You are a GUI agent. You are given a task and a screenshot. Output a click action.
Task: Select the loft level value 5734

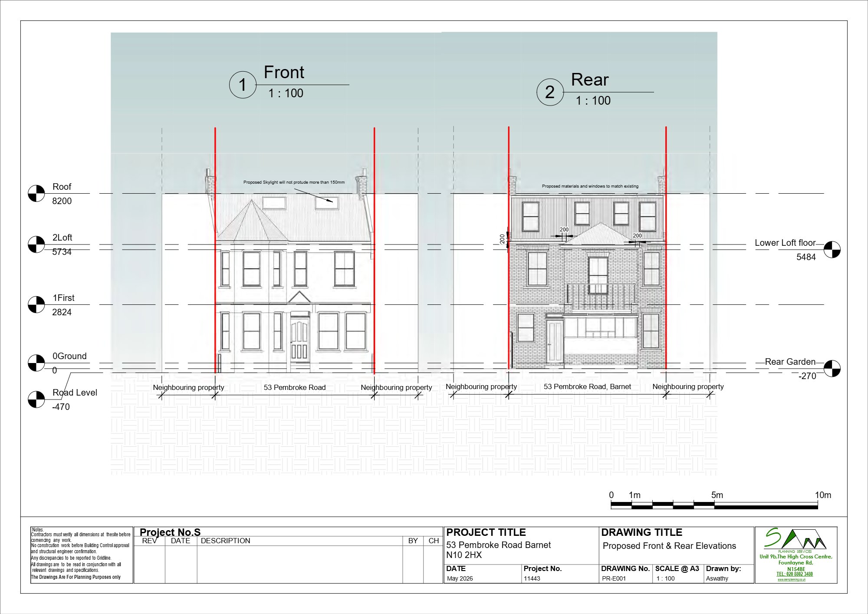coord(62,252)
